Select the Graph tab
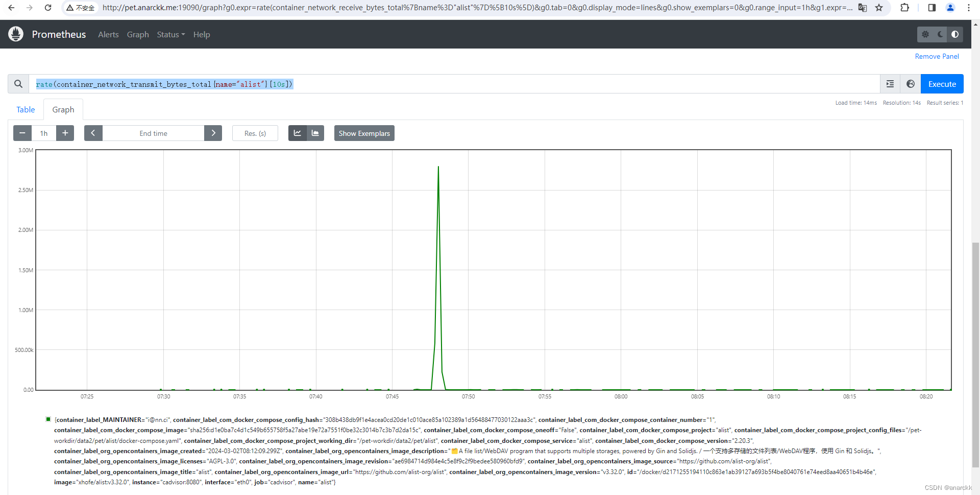The width and height of the screenshot is (980, 495). tap(63, 109)
